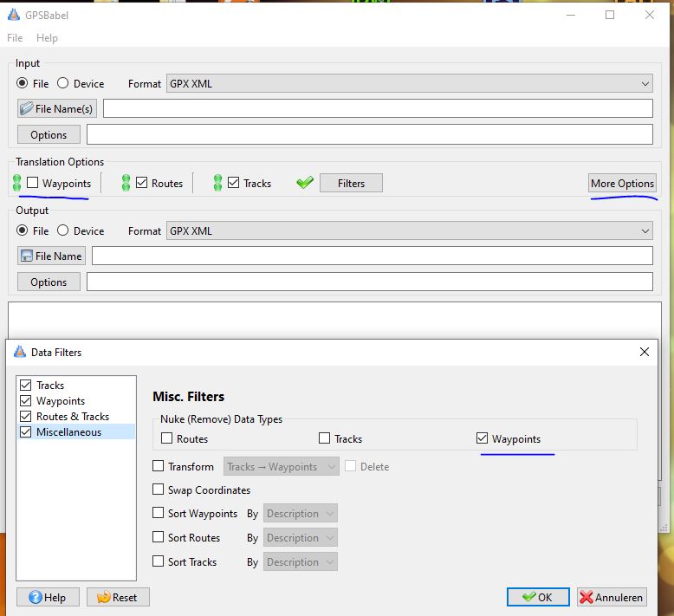
Task: Click the Data Filters dialog title icon
Action: tap(20, 352)
